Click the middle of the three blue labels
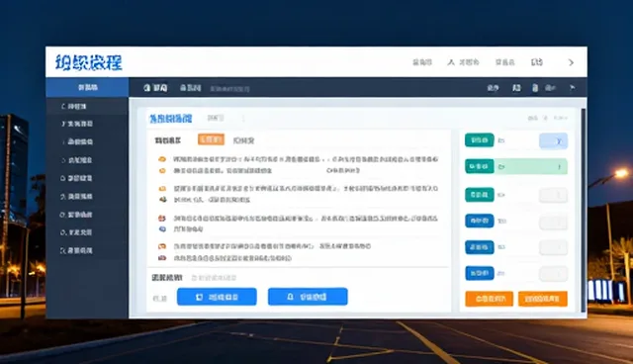Viewport: 633px width, 364px height. tap(479, 247)
